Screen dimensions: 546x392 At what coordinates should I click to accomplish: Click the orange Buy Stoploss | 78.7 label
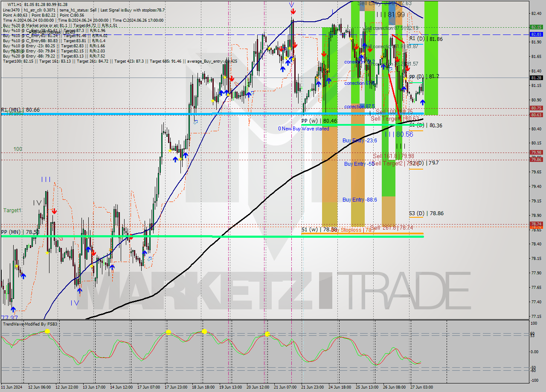pyautogui.click(x=354, y=230)
